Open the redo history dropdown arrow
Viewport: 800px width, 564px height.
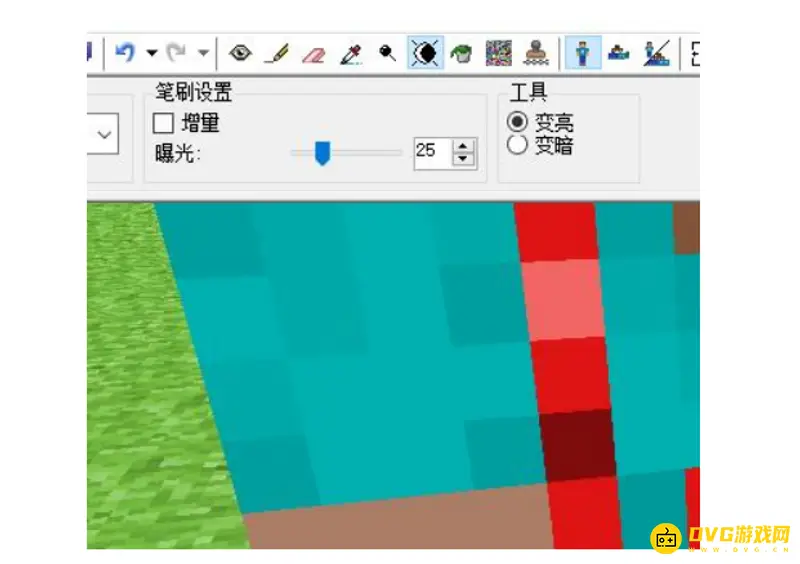(203, 53)
